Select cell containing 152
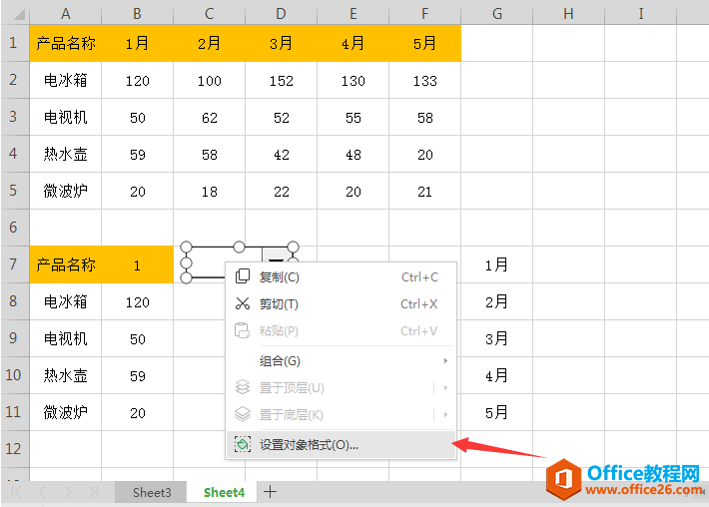709x507 pixels. point(281,81)
